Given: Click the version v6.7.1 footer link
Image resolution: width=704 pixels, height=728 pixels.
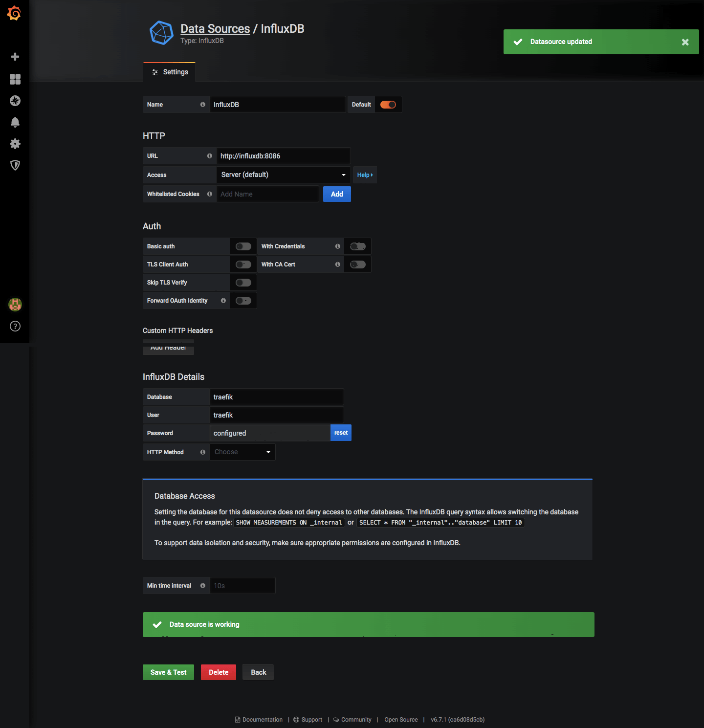Looking at the screenshot, I should pos(458,720).
